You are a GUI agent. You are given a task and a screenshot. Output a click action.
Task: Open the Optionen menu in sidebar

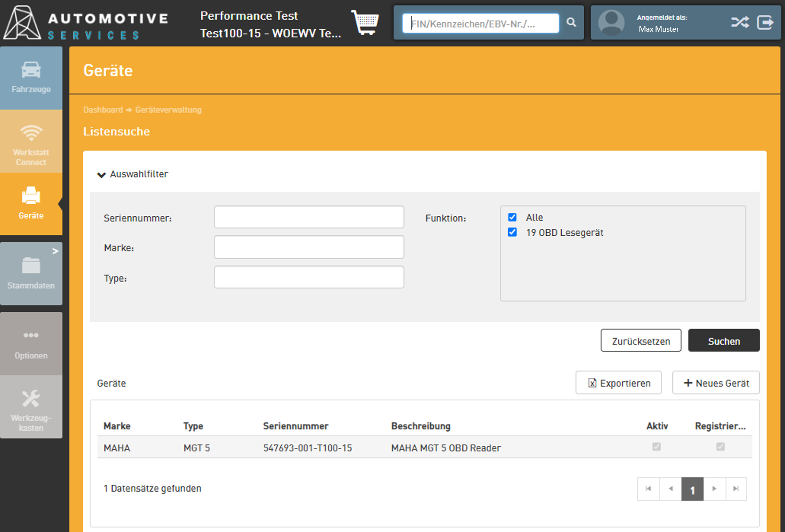pyautogui.click(x=31, y=343)
